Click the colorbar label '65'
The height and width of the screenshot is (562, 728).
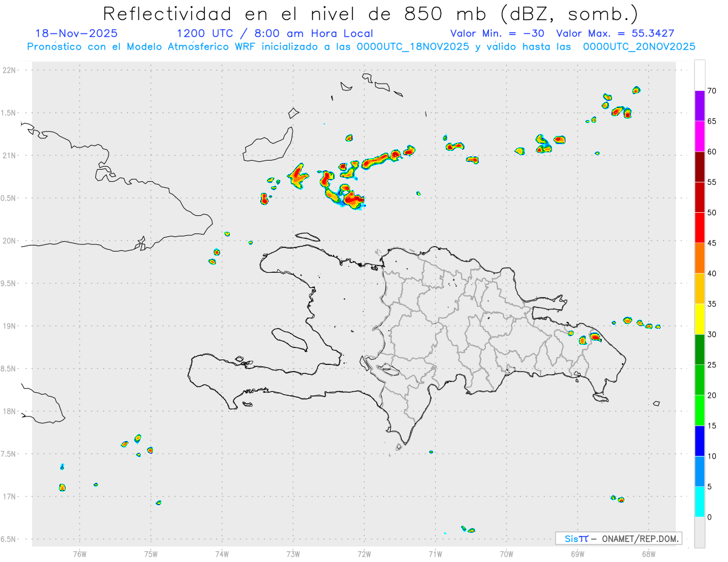pyautogui.click(x=712, y=121)
